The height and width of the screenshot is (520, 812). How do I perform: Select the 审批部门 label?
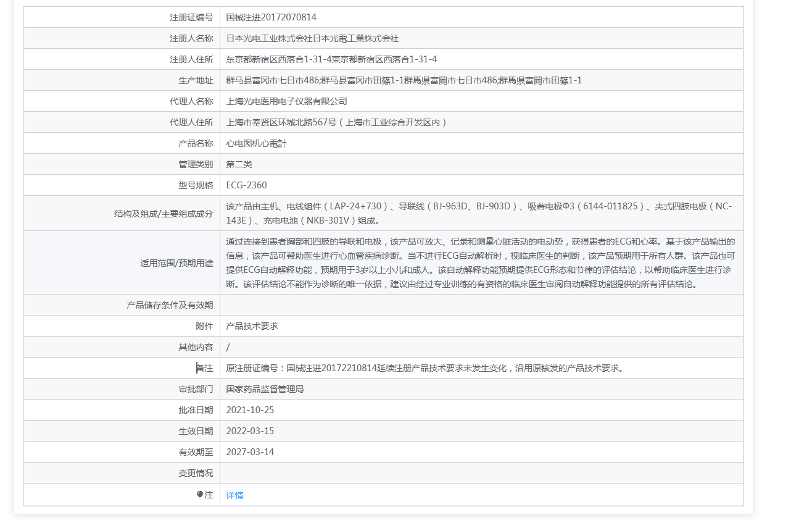pyautogui.click(x=196, y=389)
